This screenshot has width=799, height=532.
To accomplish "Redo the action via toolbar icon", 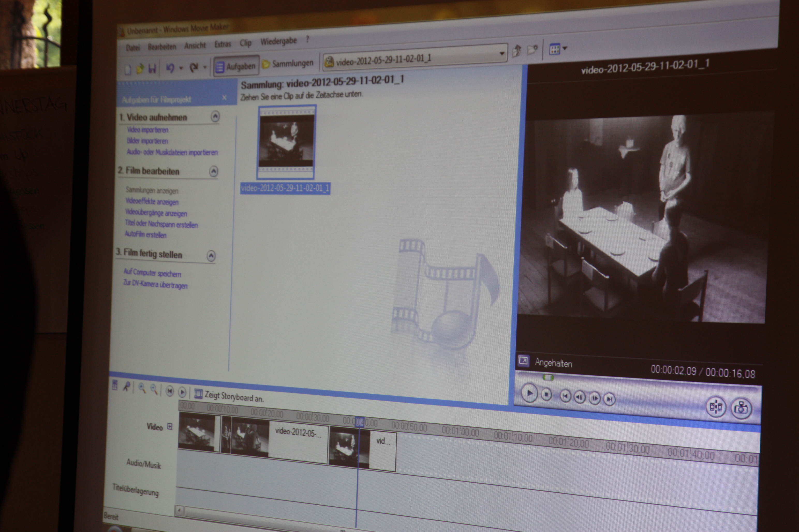I will (194, 68).
